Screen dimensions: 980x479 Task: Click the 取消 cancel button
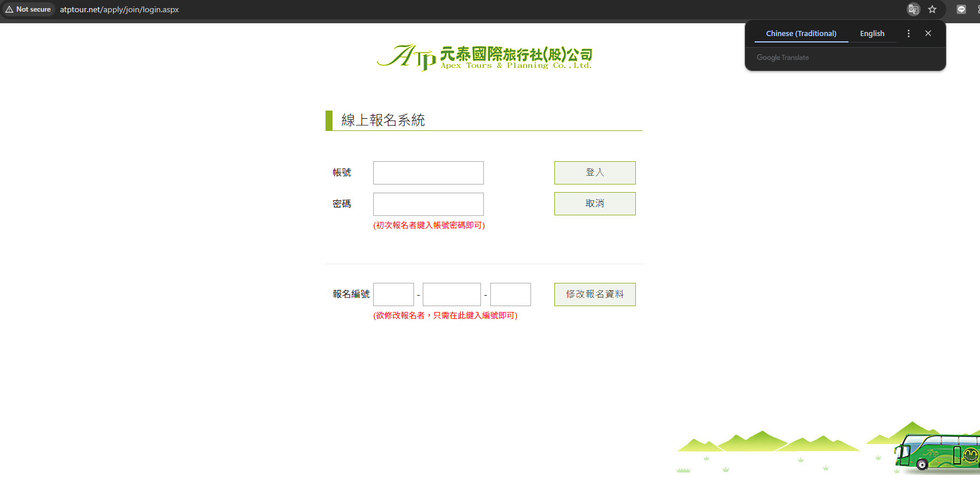595,204
